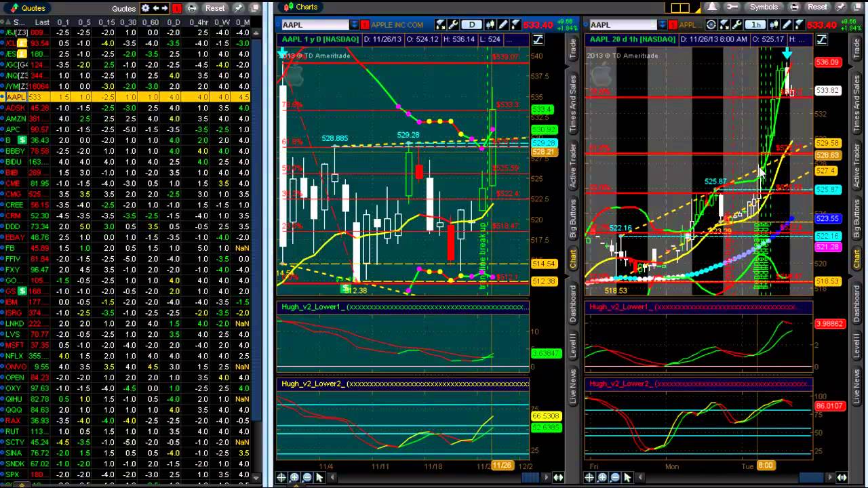Open left chart candlestick chart mode icon

492,25
